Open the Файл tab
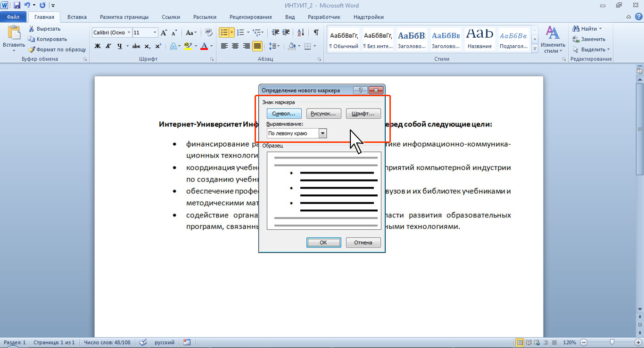644x348 pixels. [x=13, y=17]
